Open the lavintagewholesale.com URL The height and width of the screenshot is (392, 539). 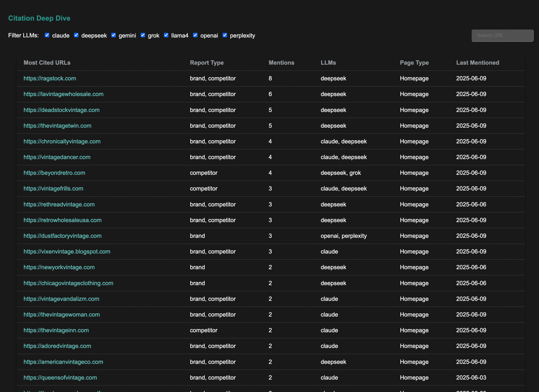tap(63, 94)
